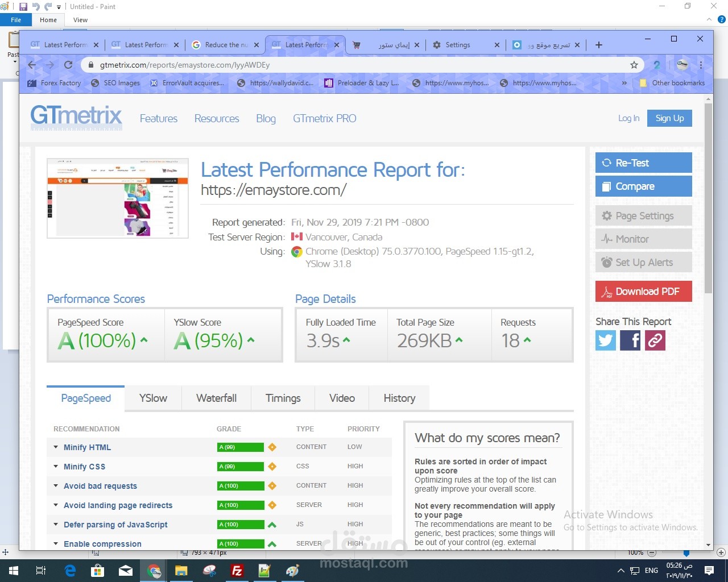Close the Settings tab

(497, 45)
